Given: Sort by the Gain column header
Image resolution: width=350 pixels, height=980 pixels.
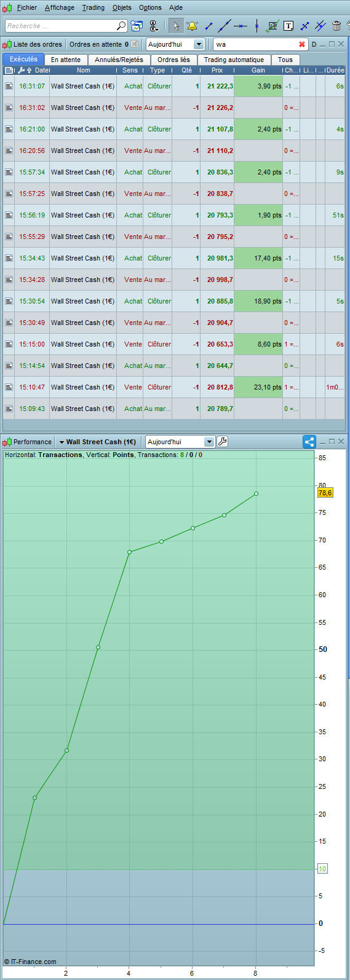Looking at the screenshot, I should [258, 70].
